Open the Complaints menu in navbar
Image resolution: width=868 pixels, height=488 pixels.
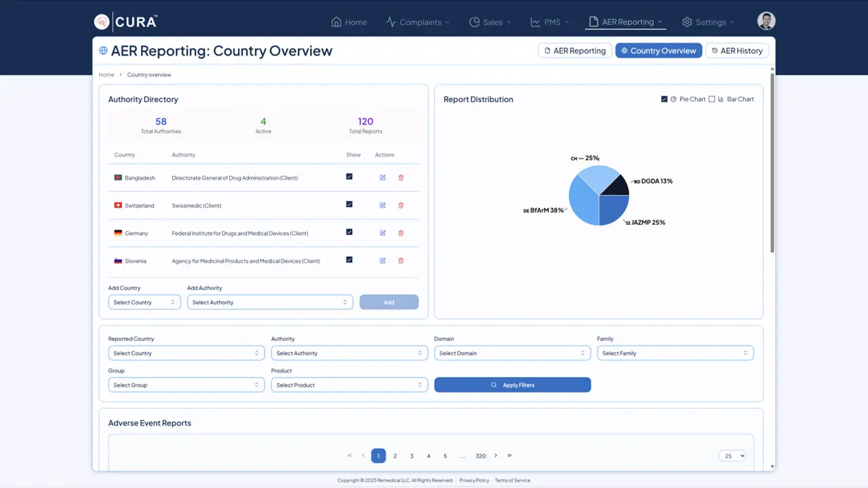[417, 22]
